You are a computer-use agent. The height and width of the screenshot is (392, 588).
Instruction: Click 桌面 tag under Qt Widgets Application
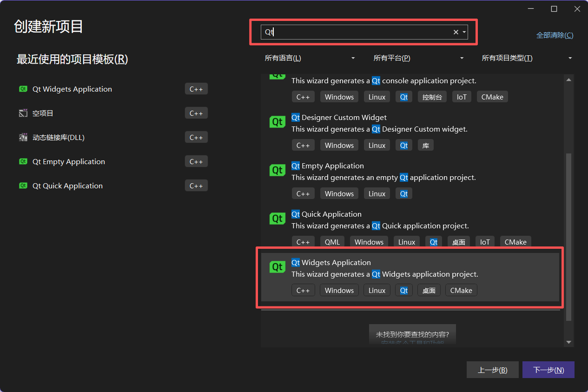pos(429,290)
